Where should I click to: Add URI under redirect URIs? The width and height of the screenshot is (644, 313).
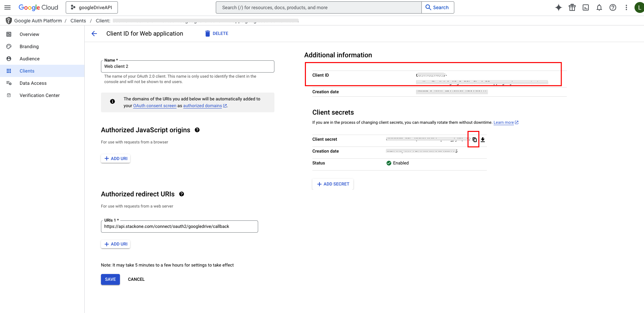[116, 244]
